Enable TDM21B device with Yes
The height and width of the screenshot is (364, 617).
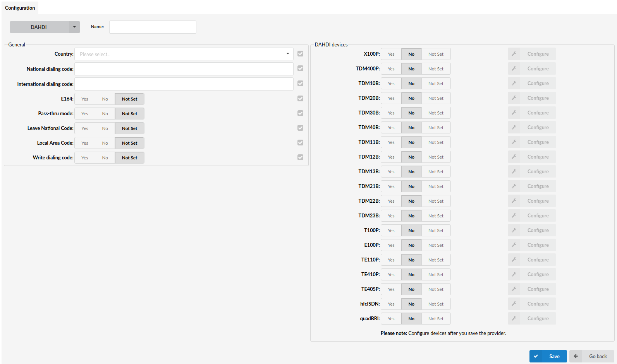pos(391,186)
